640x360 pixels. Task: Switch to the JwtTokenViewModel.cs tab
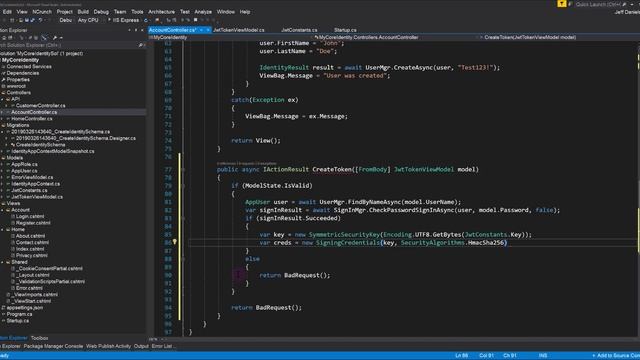(x=239, y=30)
